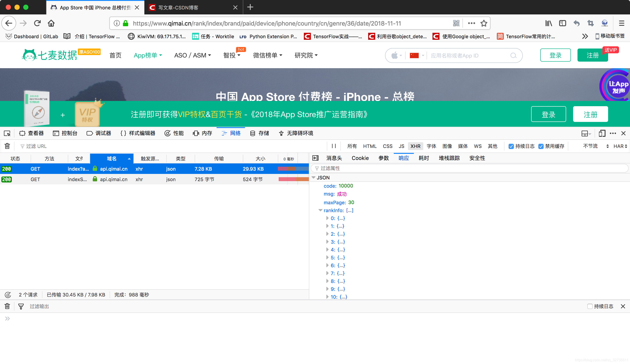Open new browser tab plus button

(250, 7)
